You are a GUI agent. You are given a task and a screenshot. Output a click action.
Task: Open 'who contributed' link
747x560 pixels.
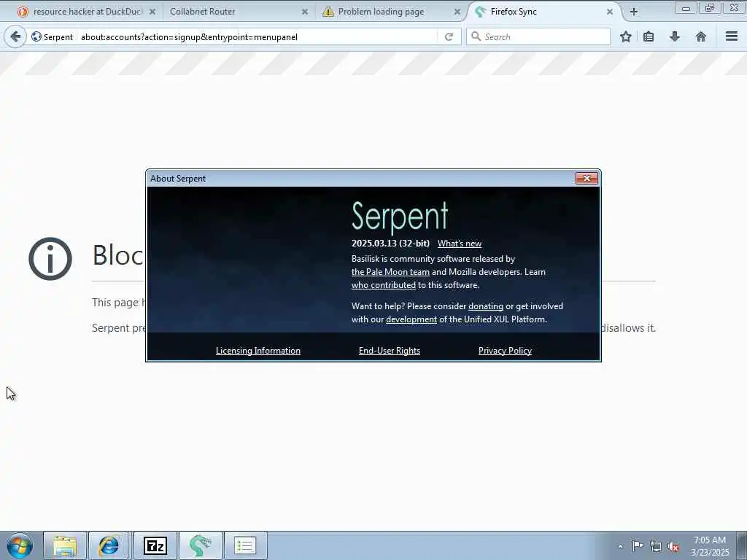click(x=384, y=285)
